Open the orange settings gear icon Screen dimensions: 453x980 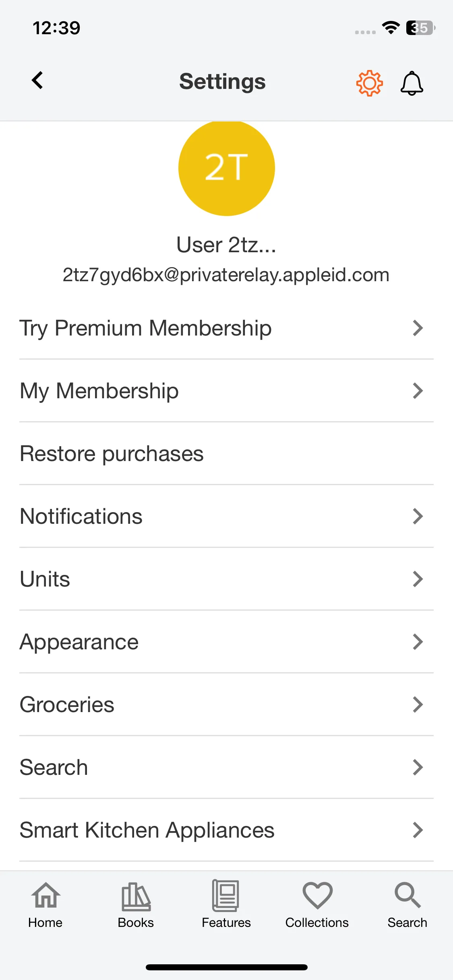pos(369,83)
